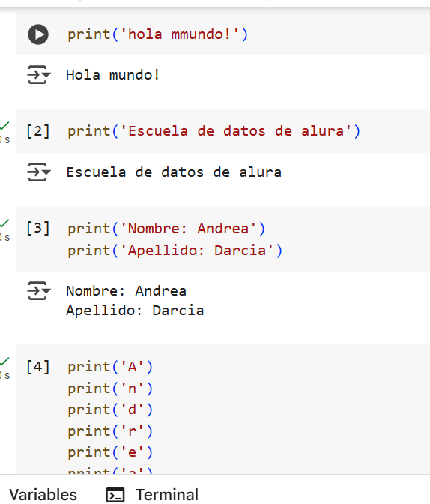
Task: Open the Variables panel
Action: pos(43,495)
